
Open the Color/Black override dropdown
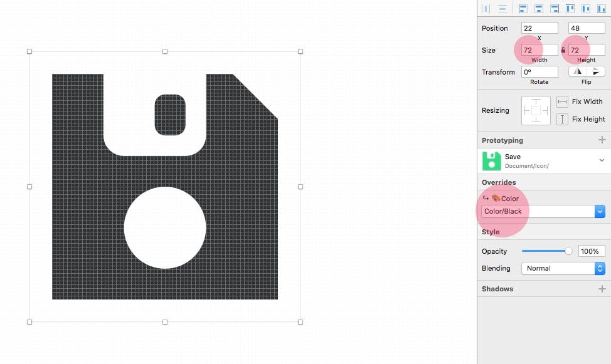tap(543, 211)
